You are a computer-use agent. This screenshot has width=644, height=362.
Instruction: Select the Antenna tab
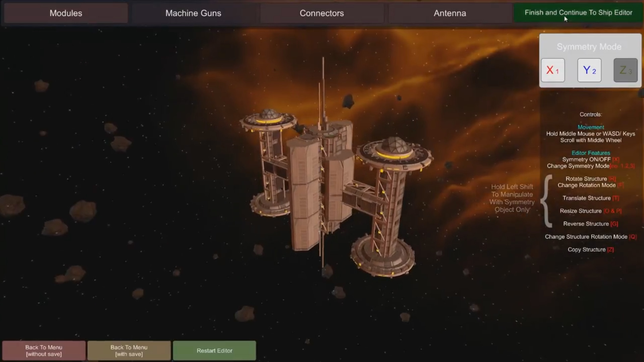pos(450,13)
